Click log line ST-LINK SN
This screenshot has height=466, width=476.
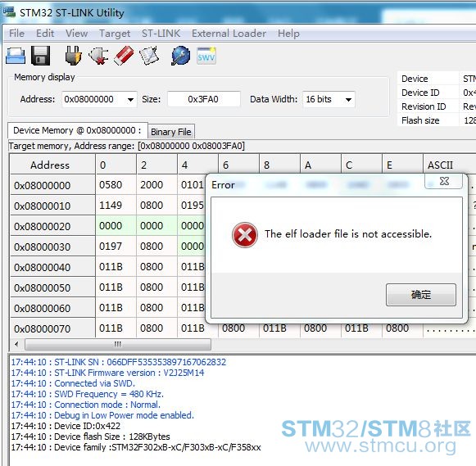119,362
